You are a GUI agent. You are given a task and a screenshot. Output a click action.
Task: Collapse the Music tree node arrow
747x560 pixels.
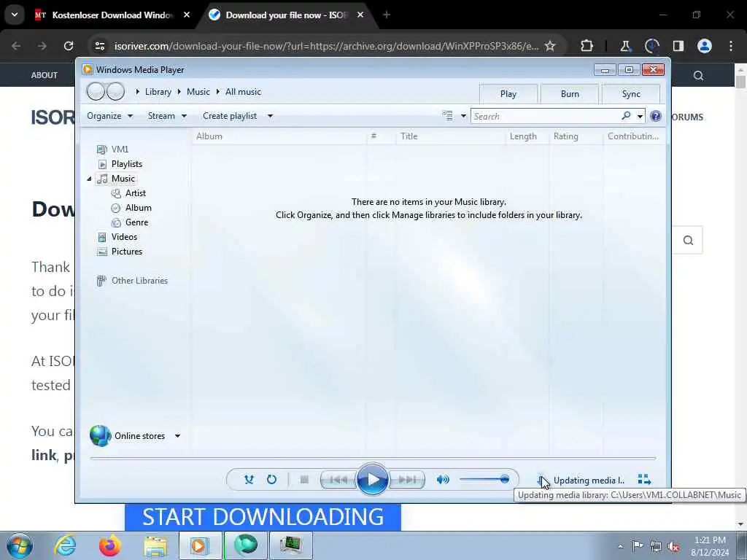(89, 179)
